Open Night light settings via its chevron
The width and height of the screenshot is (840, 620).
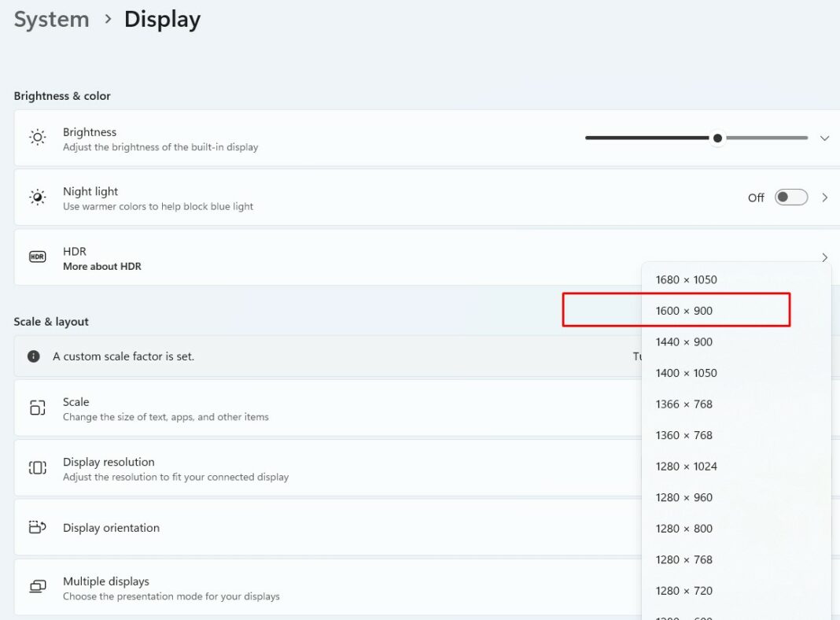tap(824, 197)
